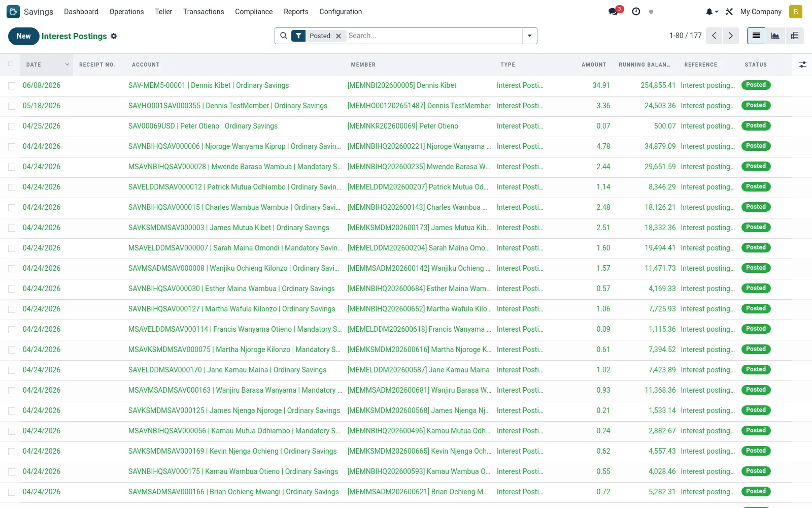
Task: Check the Patrick Mutua Odhiambo row checkbox
Action: pyautogui.click(x=11, y=187)
